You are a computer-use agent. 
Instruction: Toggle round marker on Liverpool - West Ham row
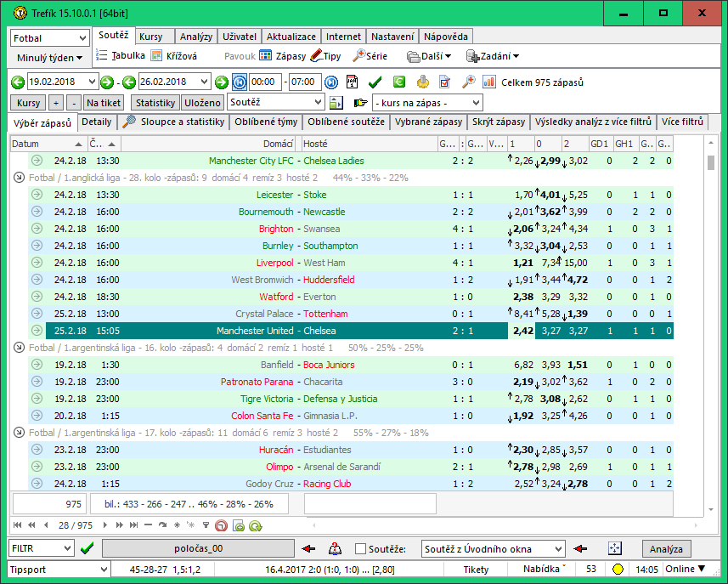coord(37,262)
